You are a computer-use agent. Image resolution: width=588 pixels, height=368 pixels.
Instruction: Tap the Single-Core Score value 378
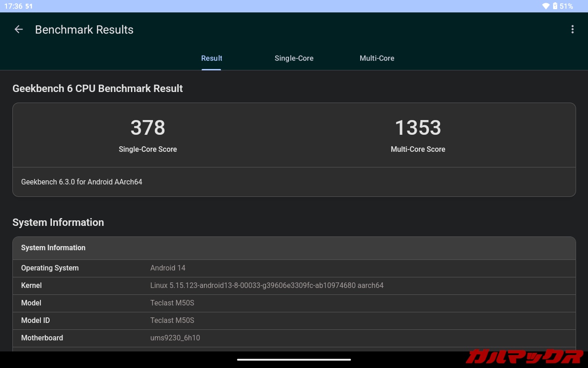147,128
